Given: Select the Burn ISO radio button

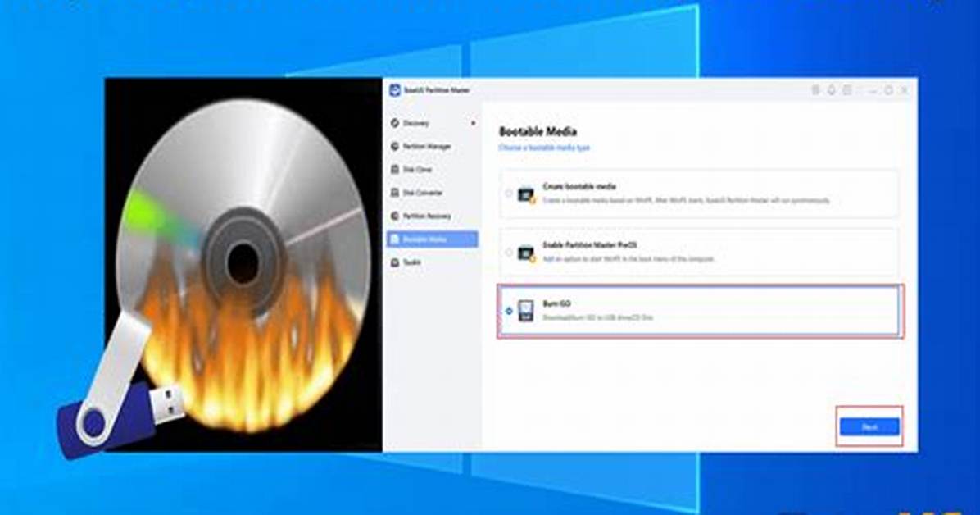Looking at the screenshot, I should coord(509,311).
